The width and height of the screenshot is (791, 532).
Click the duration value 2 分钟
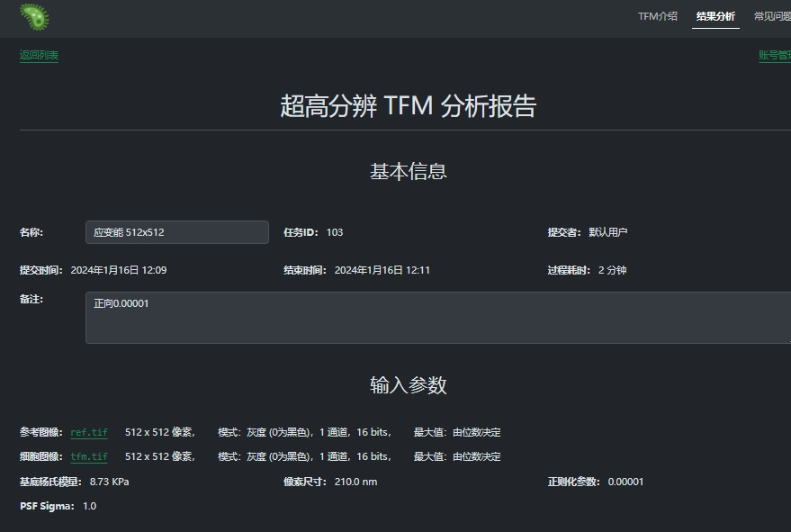point(613,270)
